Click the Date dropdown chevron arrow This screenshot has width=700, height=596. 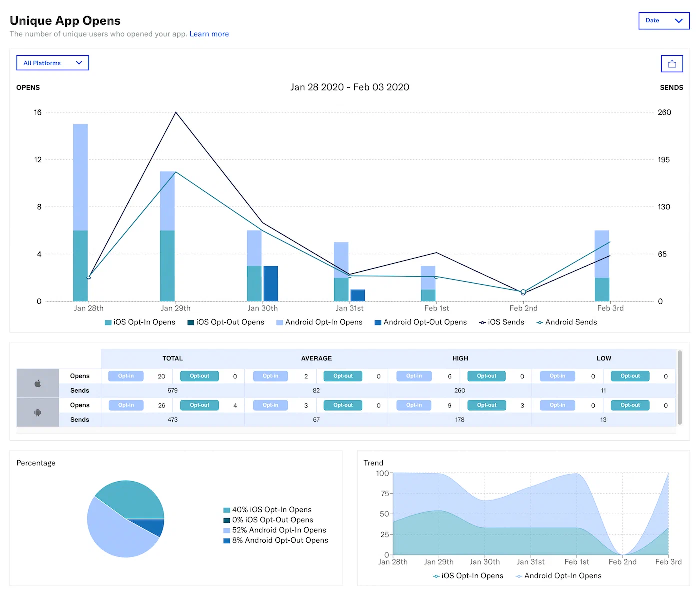point(678,21)
